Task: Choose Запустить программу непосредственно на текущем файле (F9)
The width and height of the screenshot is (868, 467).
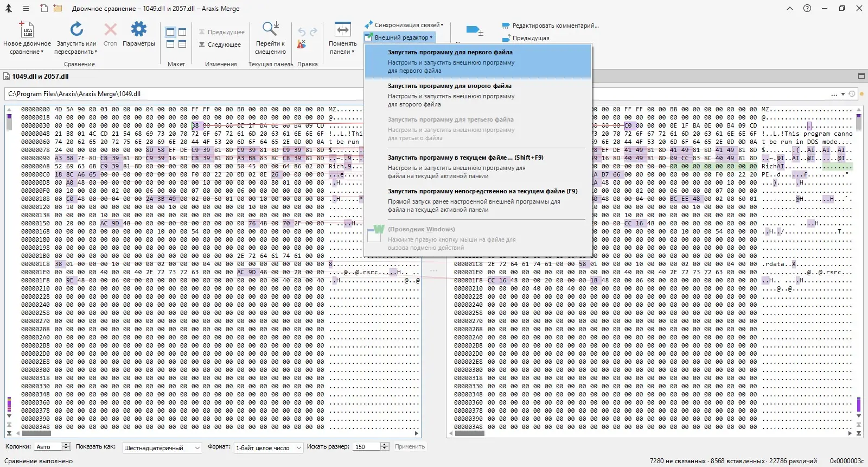Action: (477, 200)
